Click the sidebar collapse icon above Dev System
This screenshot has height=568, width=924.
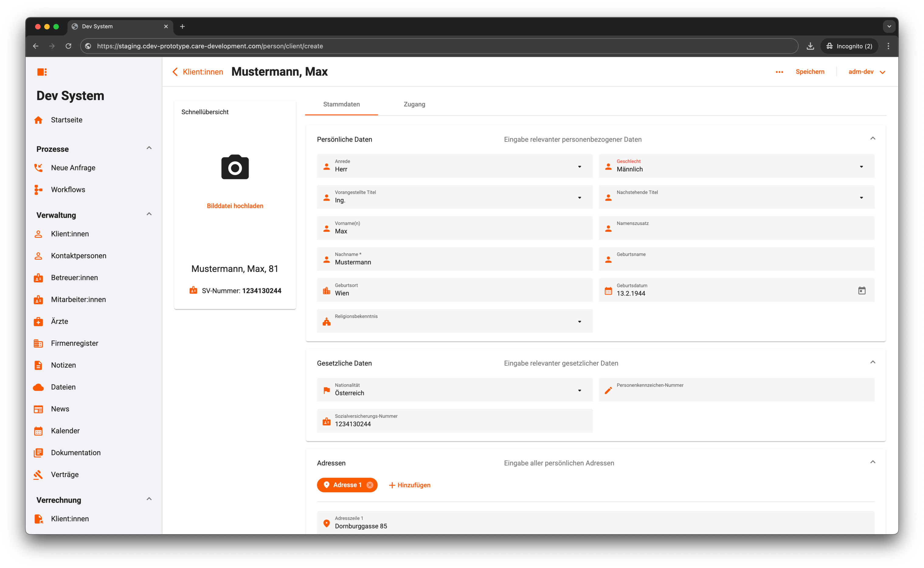click(x=42, y=72)
